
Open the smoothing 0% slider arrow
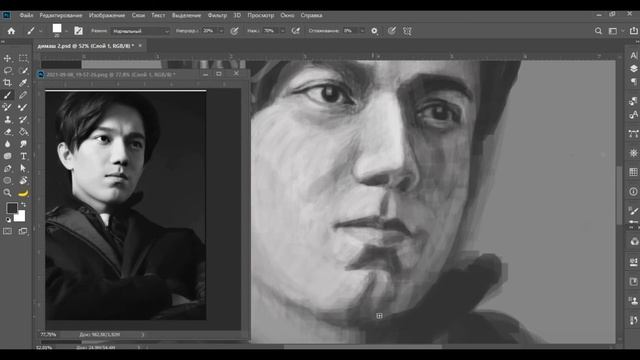pyautogui.click(x=362, y=31)
